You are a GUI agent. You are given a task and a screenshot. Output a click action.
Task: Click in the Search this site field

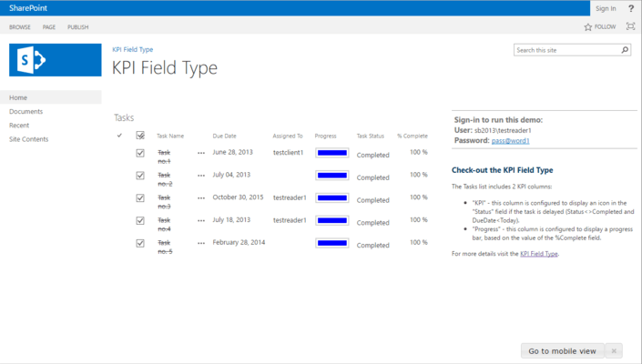[x=566, y=50]
